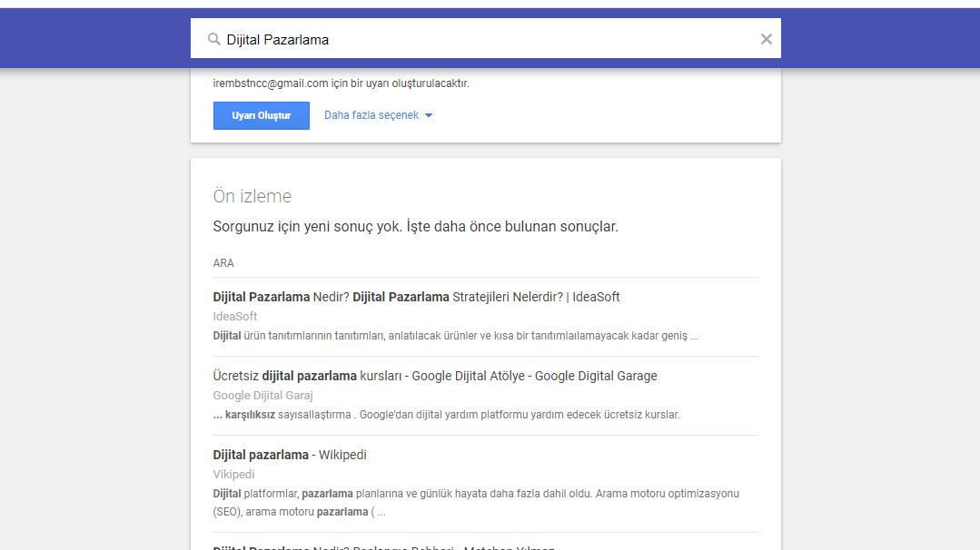Click the IdeaSoft source label
Screen dimensions: 980x550
[x=234, y=316]
